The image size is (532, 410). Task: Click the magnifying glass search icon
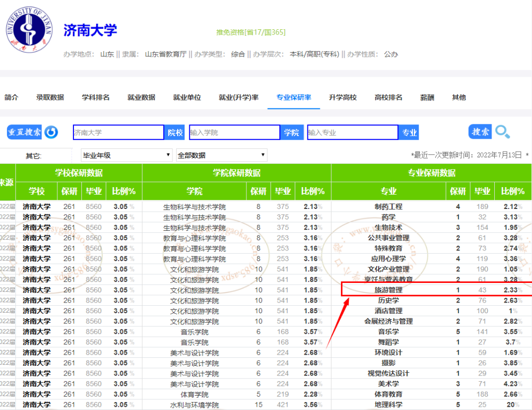coord(503,132)
